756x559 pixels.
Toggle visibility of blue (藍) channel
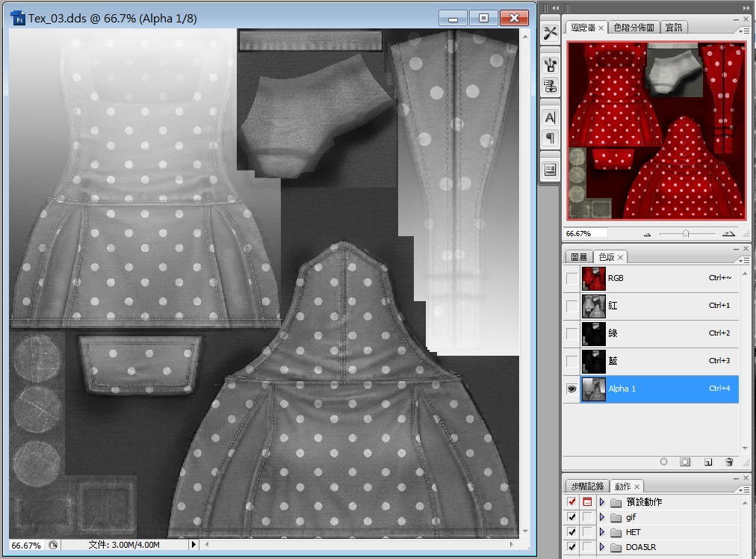pyautogui.click(x=571, y=361)
